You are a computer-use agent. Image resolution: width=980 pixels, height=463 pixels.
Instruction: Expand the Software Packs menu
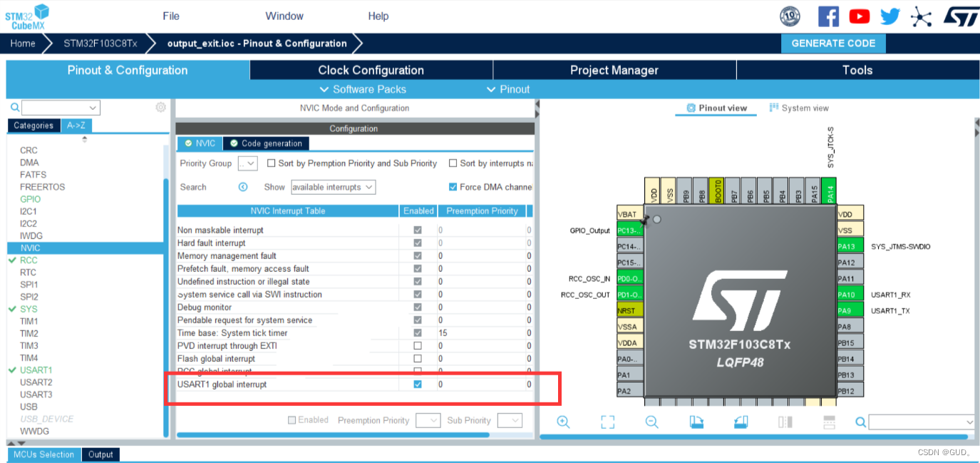click(x=363, y=89)
